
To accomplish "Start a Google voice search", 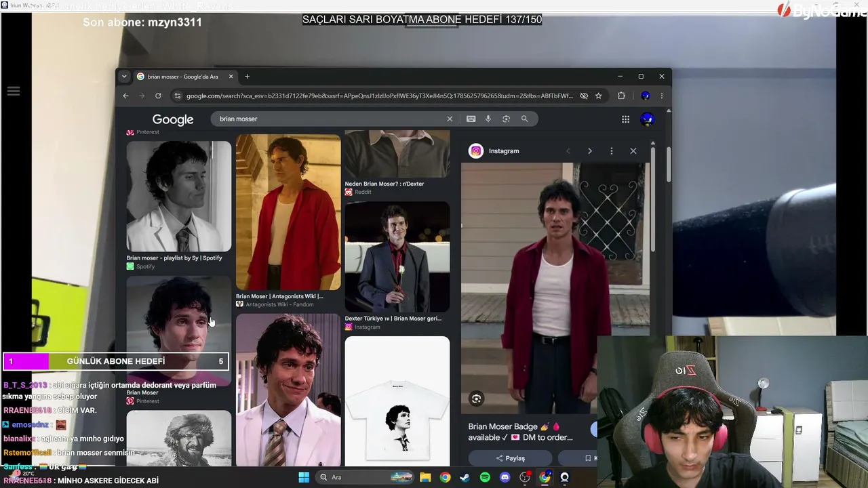I will click(488, 119).
